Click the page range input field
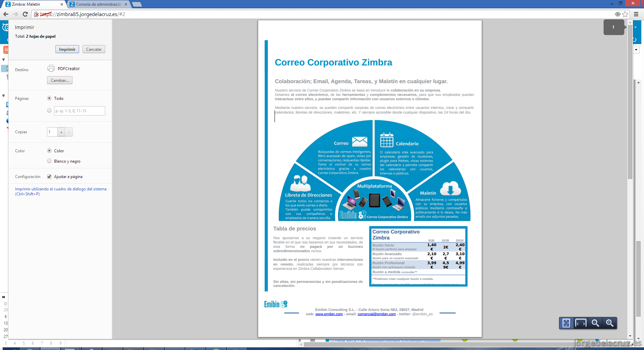This screenshot has width=644, height=350. [x=79, y=111]
